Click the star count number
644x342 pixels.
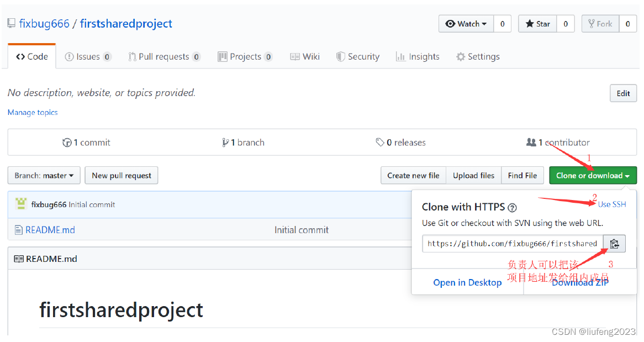coord(566,24)
